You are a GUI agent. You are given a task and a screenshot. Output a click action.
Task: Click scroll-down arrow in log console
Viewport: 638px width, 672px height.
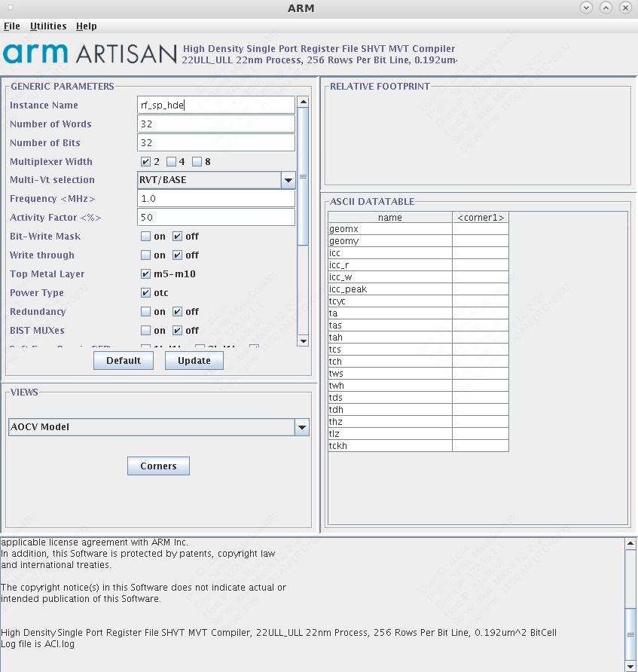(630, 666)
